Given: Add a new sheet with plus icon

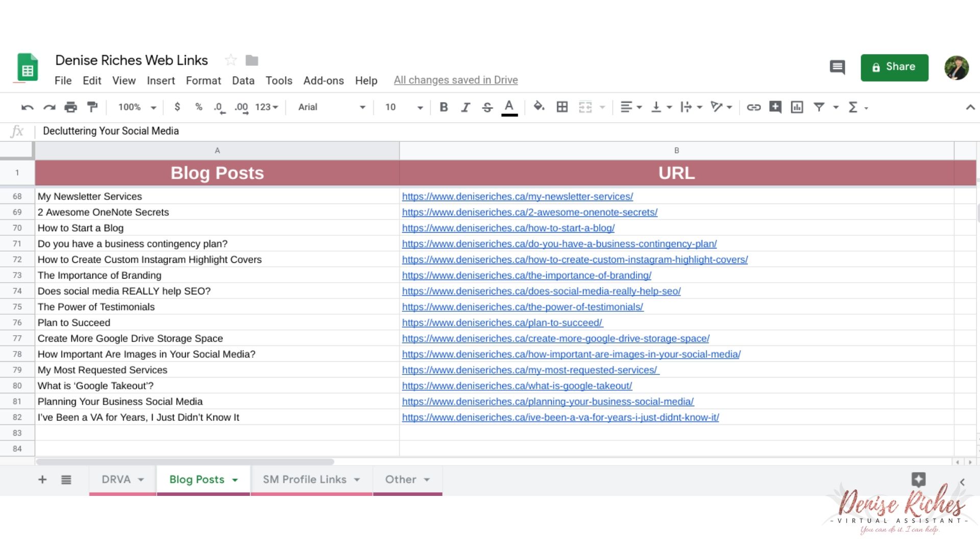Looking at the screenshot, I should coord(42,480).
